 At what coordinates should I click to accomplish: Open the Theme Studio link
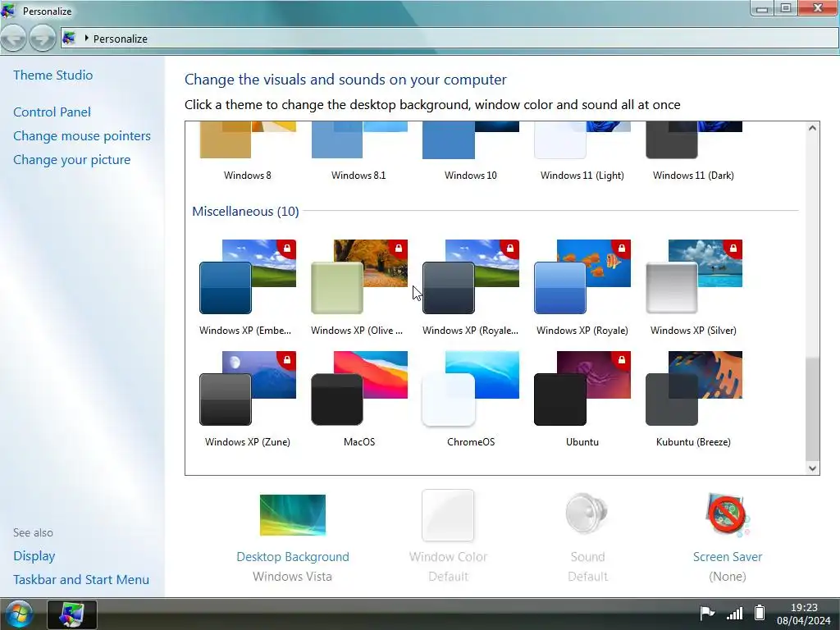click(53, 75)
